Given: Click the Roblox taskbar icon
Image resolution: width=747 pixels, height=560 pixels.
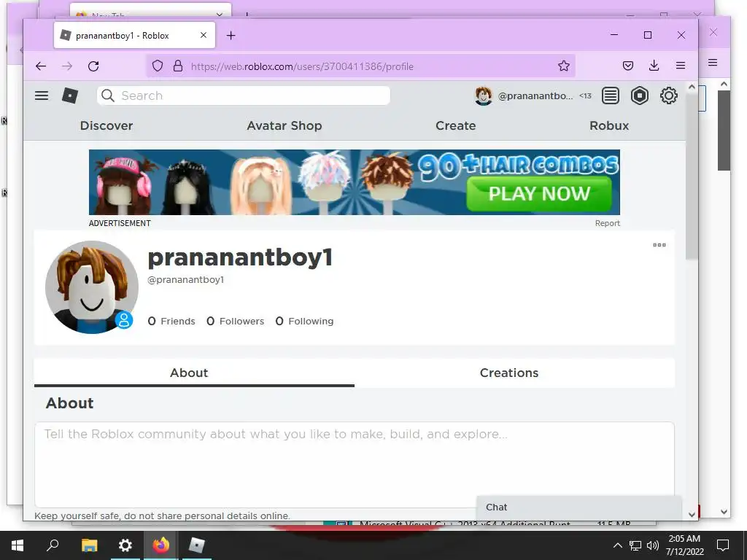Looking at the screenshot, I should click(x=196, y=545).
